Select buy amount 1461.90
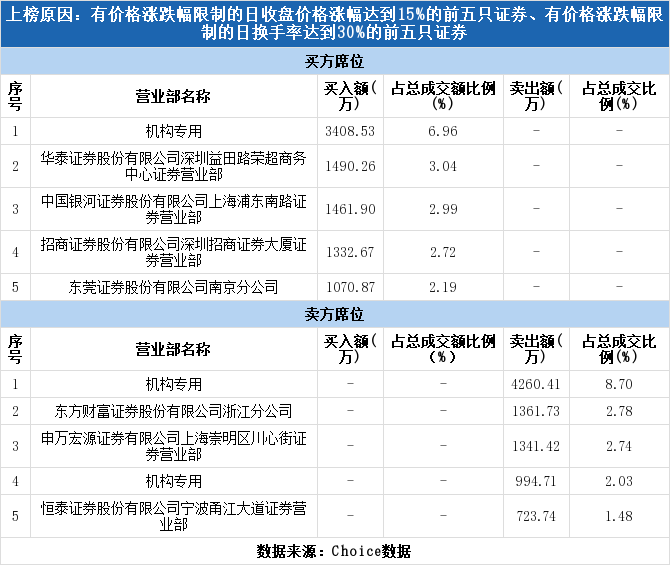 (x=350, y=209)
